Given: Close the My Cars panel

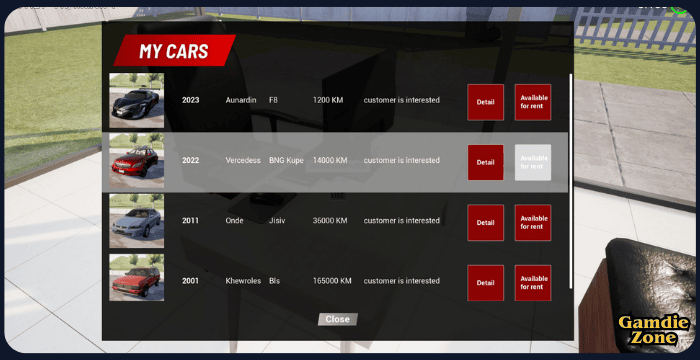Looking at the screenshot, I should [x=338, y=319].
